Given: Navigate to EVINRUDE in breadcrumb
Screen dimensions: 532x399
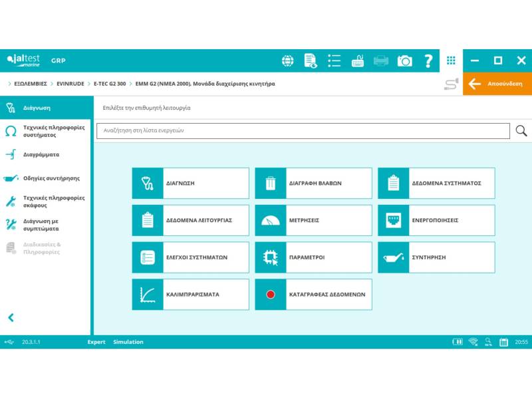Looking at the screenshot, I should click(70, 84).
